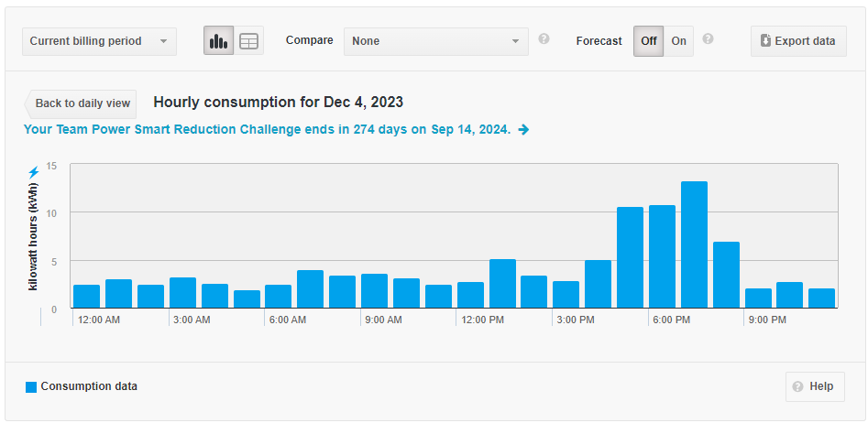Viewport: 868px width, 423px height.
Task: Open the Current billing period dropdown
Action: click(x=99, y=41)
